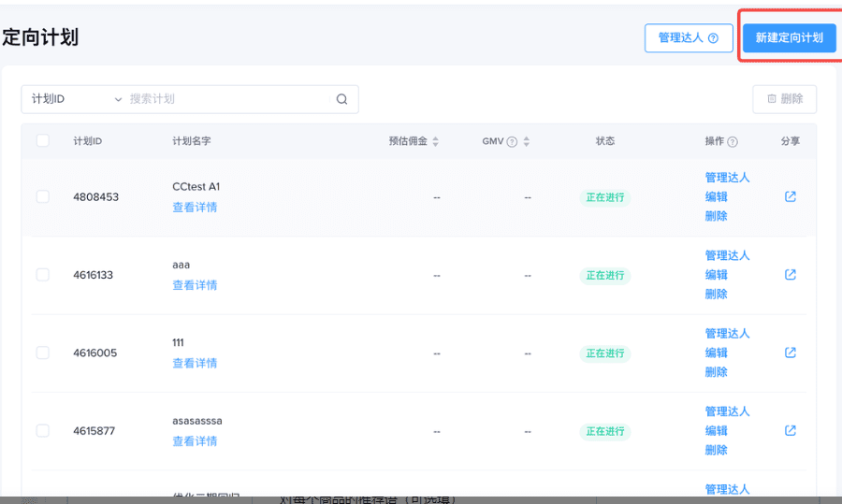Screen dimensions: 842x504
Task: Toggle the select-all checkbox in header
Action: pos(42,140)
